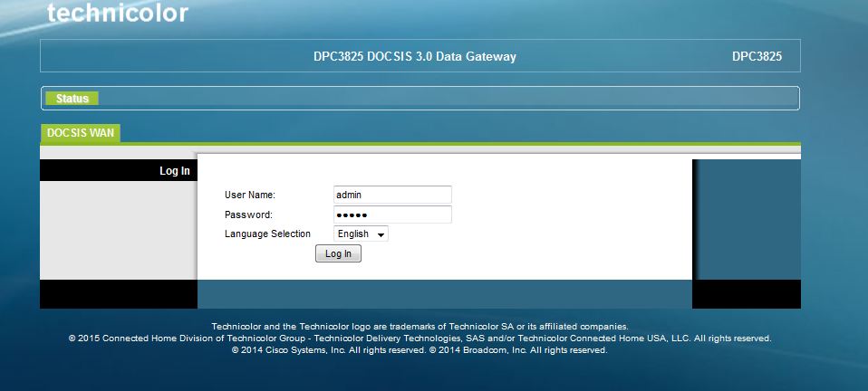868x391 pixels.
Task: Click the DPC3825 model text at right
Action: coord(757,56)
